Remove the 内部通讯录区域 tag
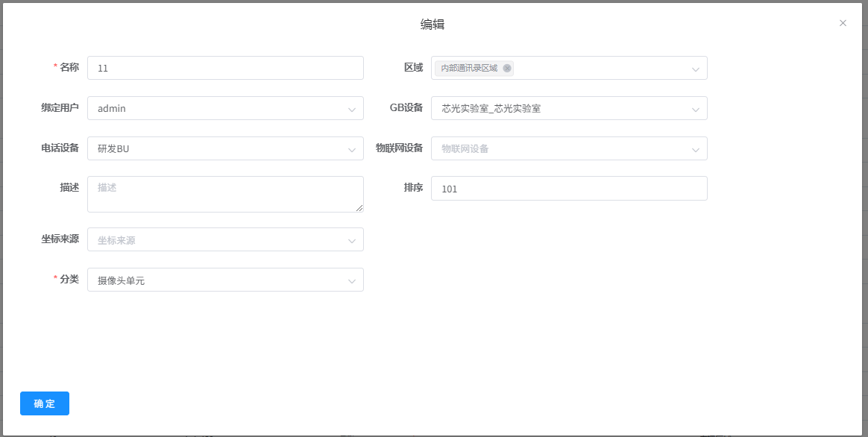The width and height of the screenshot is (868, 437). click(x=507, y=68)
